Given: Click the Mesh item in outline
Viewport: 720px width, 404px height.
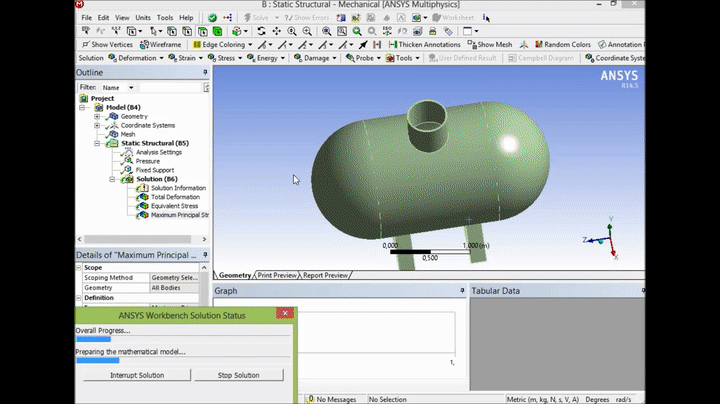Looking at the screenshot, I should [127, 134].
